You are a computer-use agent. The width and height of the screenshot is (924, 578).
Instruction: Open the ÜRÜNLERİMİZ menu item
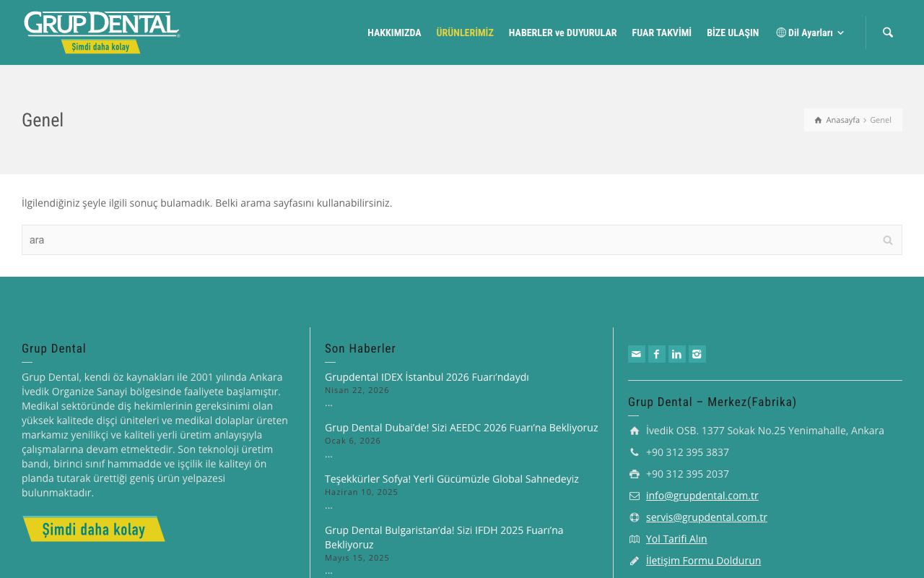[x=465, y=33]
